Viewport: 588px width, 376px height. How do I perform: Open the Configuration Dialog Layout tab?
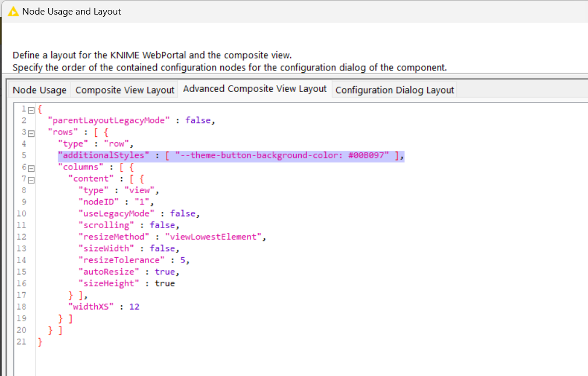[395, 90]
